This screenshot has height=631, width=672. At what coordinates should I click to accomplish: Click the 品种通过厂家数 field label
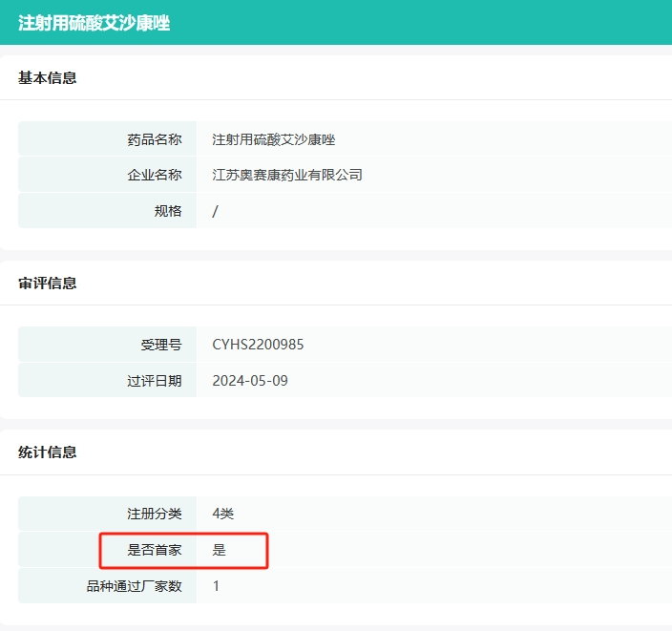(x=134, y=586)
